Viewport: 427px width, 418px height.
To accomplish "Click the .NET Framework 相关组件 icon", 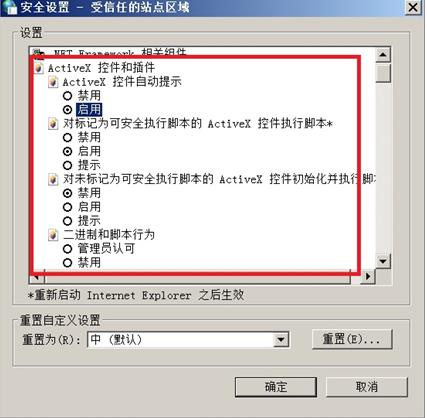I will coord(39,53).
